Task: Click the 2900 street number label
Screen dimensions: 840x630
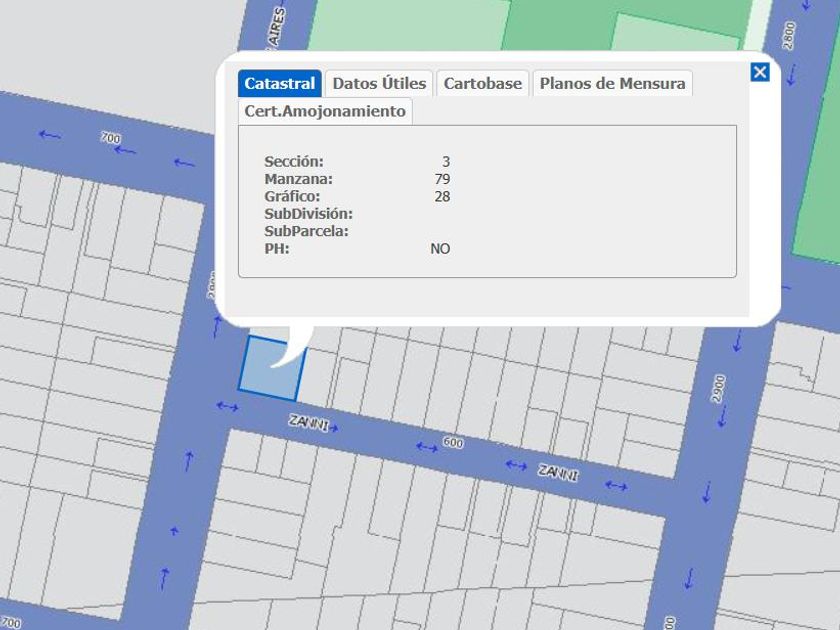Action: [x=718, y=390]
